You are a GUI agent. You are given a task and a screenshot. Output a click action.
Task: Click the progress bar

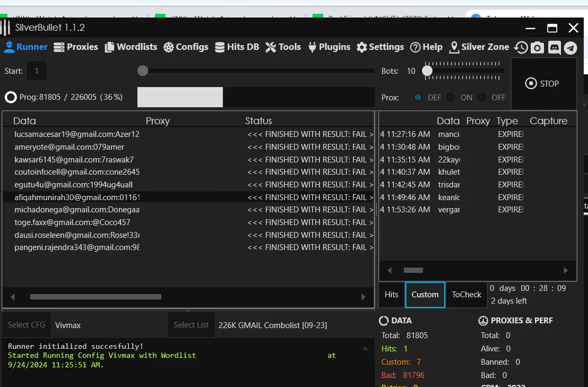(x=256, y=97)
